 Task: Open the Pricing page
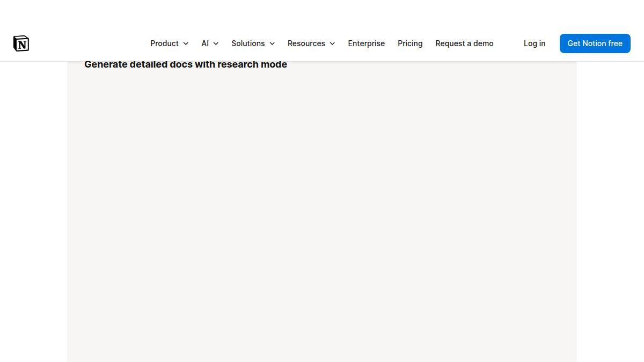410,43
